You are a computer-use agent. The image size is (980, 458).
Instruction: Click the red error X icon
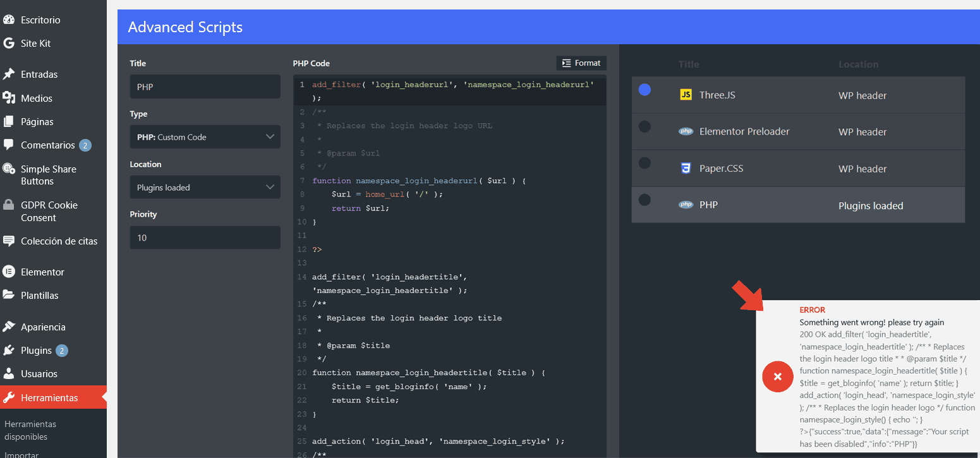[778, 377]
